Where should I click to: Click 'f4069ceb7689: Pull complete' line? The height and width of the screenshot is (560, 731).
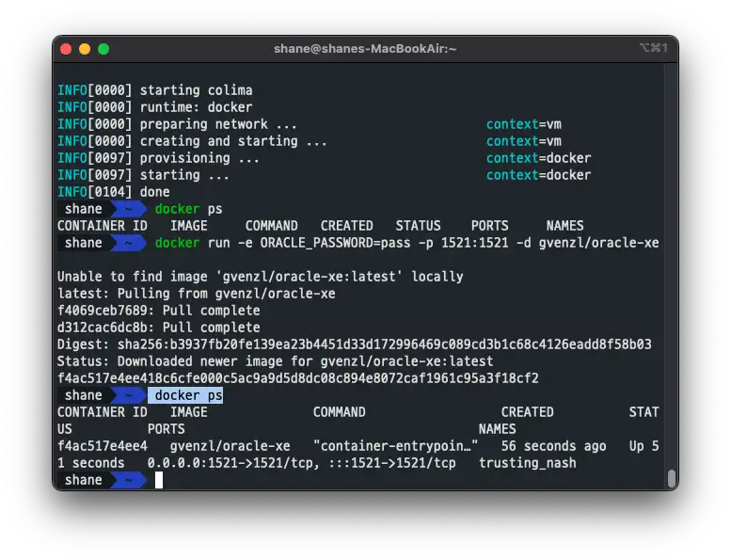pos(158,311)
